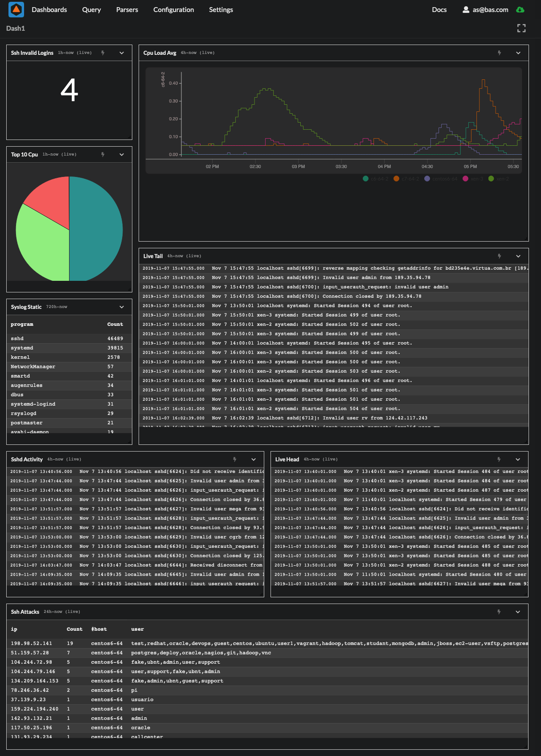Image resolution: width=541 pixels, height=756 pixels.
Task: Click lightning icon on Ssh Invalid Logins
Action: (103, 53)
